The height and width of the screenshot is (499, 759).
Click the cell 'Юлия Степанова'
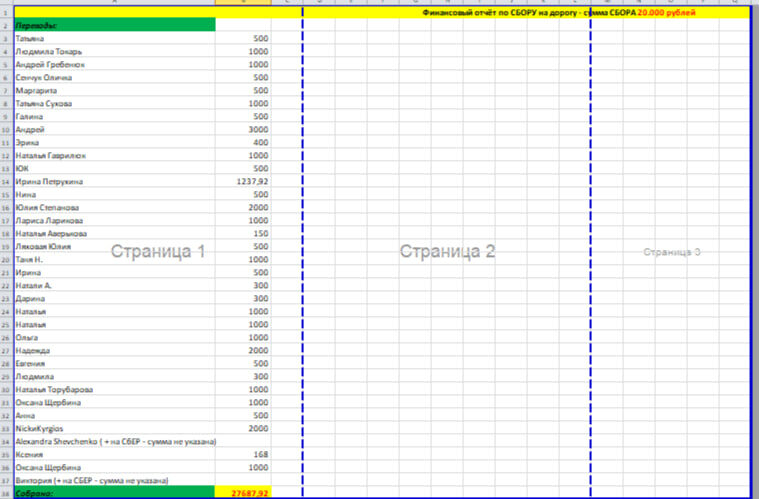coord(115,208)
